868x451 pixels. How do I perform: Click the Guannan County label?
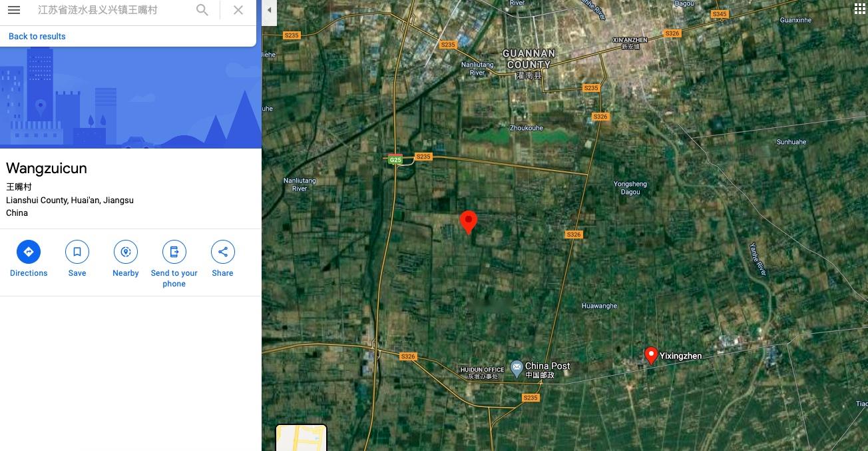pyautogui.click(x=529, y=59)
